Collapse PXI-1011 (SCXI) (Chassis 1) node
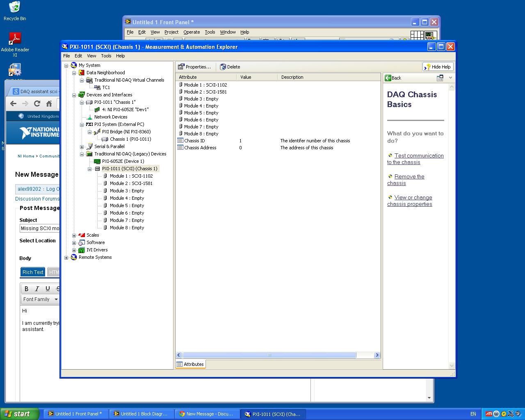 coord(89,169)
